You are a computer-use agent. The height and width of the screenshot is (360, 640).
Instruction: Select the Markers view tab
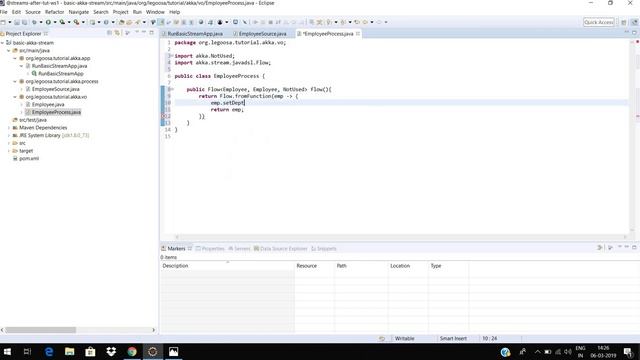173,249
